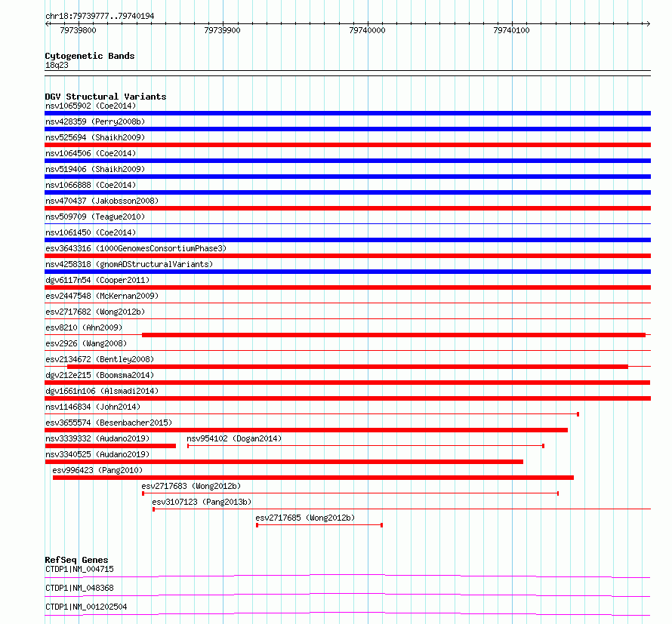
Task: Open variant nsv519406 (Shaikh2009)
Action: (x=95, y=169)
